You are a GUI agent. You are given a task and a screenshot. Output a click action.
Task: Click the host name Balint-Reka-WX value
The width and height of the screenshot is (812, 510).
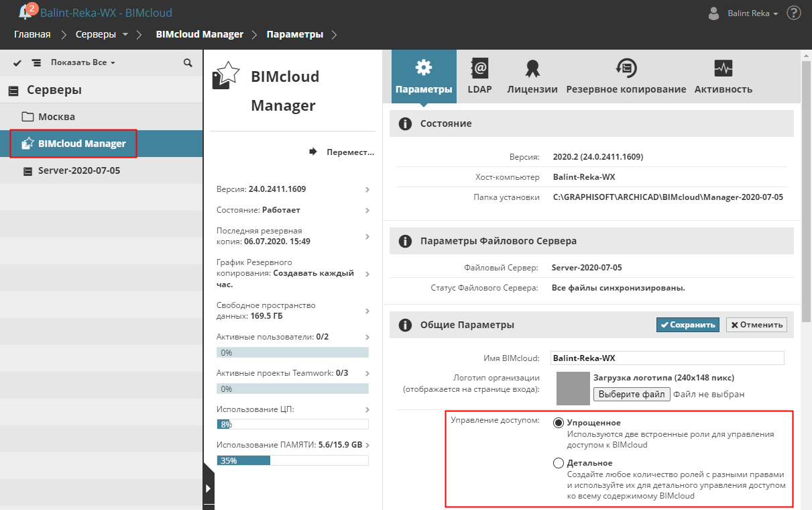[584, 177]
